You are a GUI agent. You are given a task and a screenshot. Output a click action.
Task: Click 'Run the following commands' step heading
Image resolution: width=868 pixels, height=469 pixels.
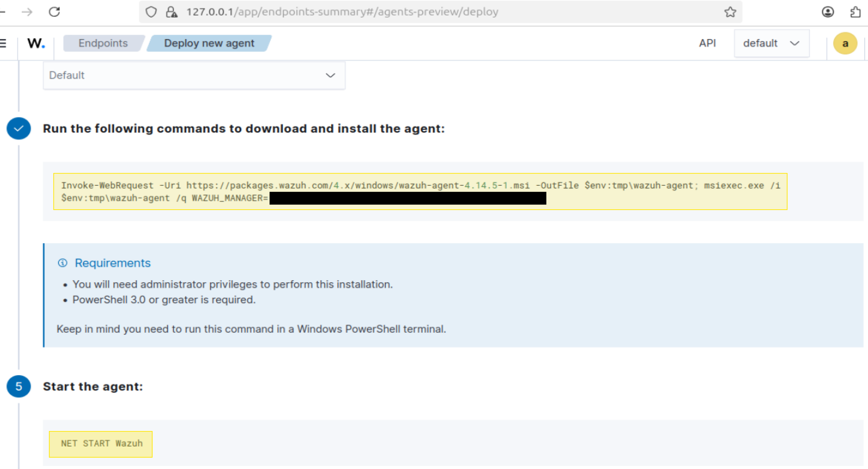click(244, 129)
